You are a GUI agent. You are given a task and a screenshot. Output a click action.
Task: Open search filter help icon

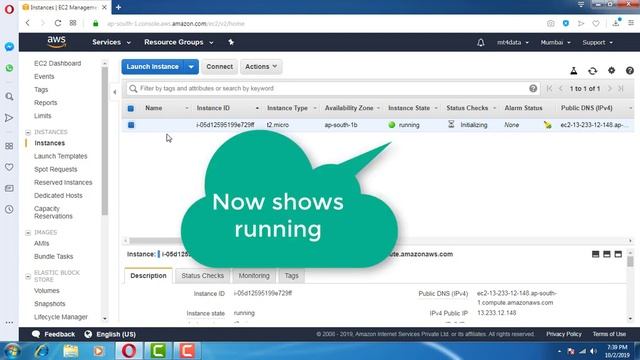tap(533, 88)
